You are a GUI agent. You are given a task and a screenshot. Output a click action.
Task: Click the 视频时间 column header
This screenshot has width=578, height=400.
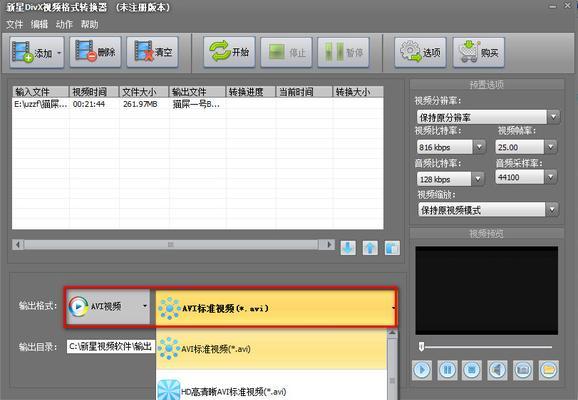coord(94,91)
